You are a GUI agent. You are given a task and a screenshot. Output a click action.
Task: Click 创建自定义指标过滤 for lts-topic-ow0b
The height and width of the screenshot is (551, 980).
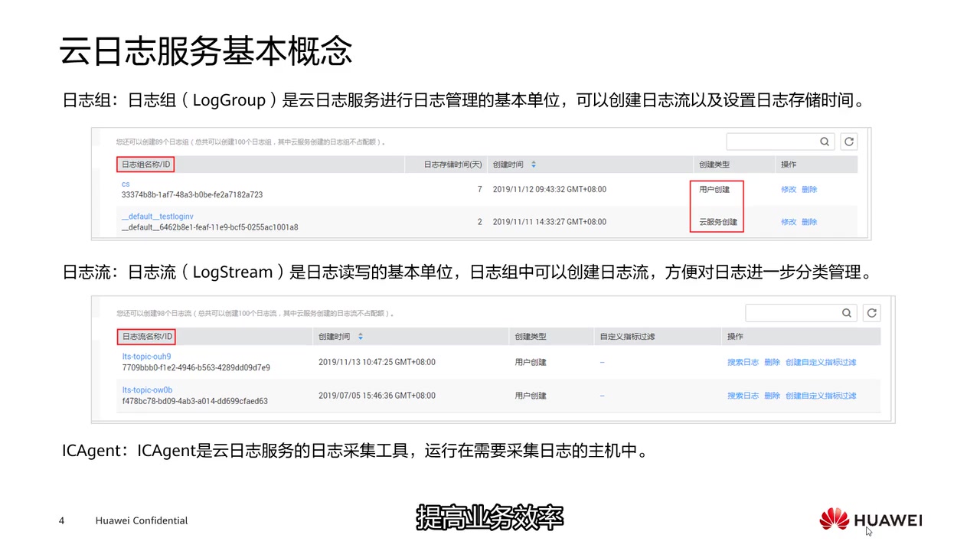[x=821, y=396]
